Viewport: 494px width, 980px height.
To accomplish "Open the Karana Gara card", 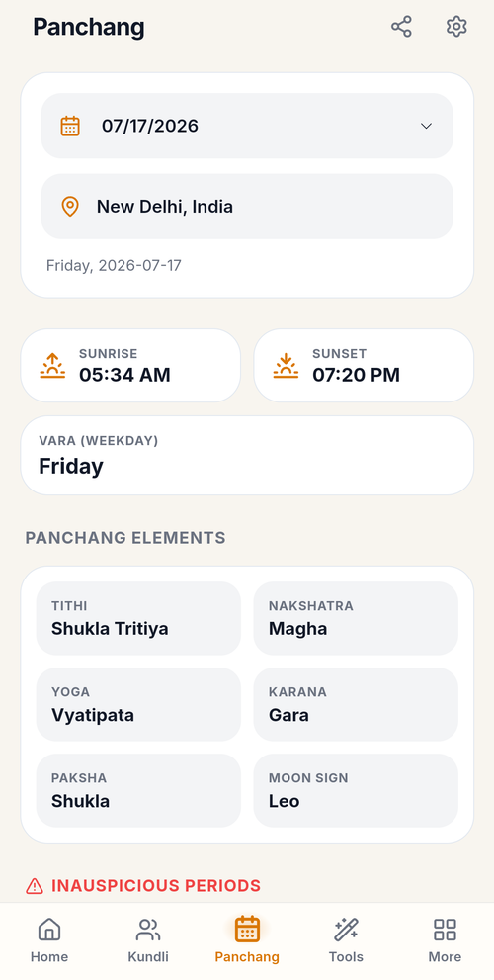I will [x=356, y=704].
